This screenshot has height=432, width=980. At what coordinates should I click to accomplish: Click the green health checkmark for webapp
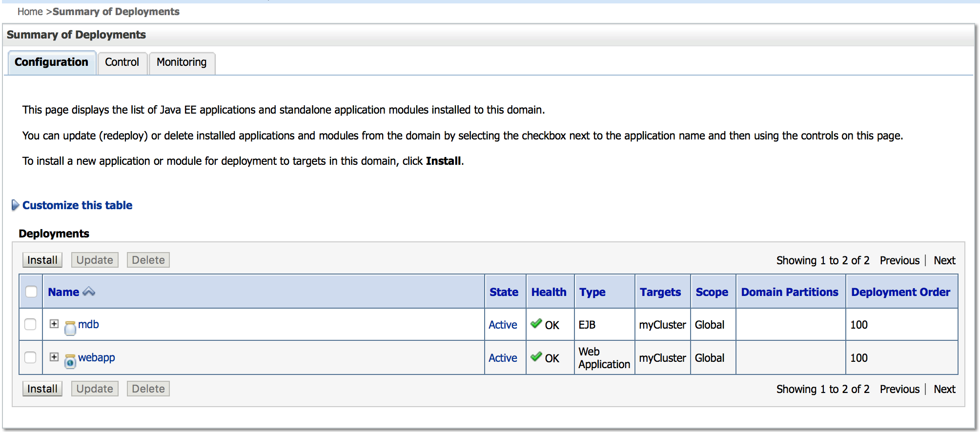(x=536, y=356)
